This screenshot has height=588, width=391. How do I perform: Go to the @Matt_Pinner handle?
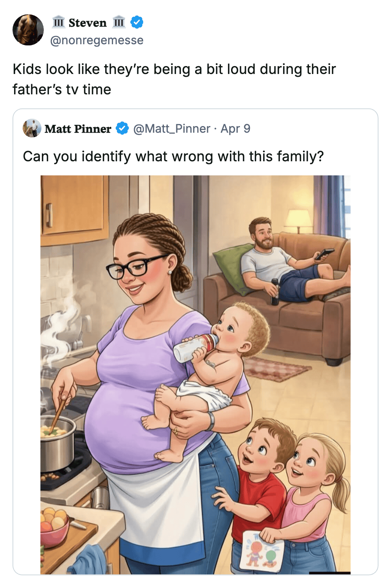click(x=172, y=129)
